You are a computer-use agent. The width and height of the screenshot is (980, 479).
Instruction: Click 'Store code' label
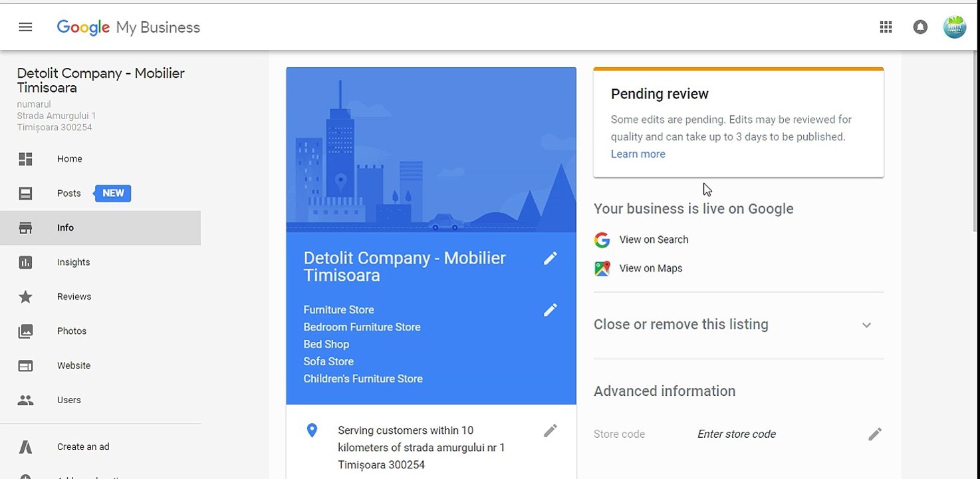point(619,434)
